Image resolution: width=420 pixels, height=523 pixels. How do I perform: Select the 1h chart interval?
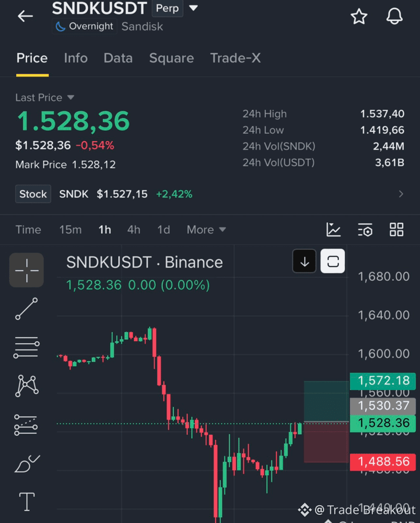104,230
